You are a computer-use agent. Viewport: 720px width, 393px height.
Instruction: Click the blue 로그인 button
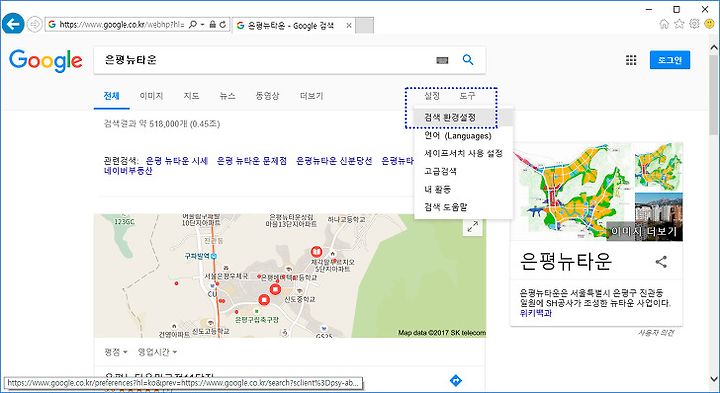670,60
